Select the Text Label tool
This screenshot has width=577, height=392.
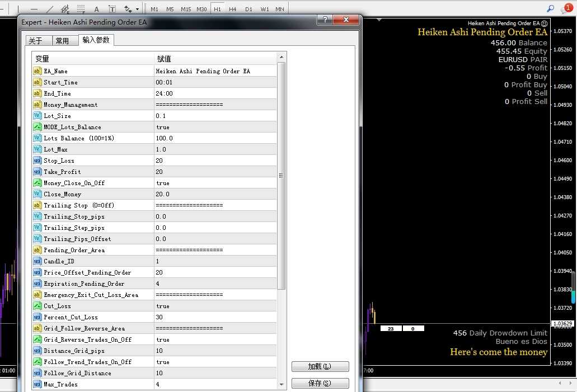coord(111,8)
